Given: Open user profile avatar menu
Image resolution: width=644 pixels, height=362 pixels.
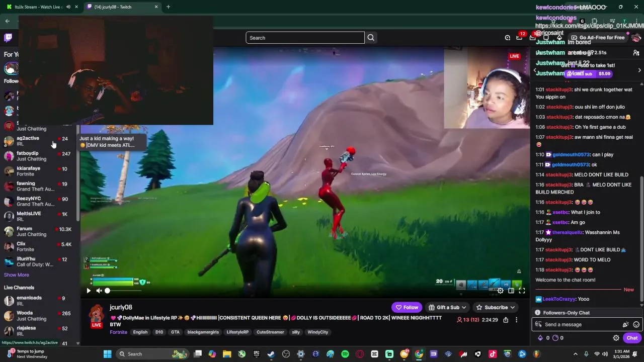Looking at the screenshot, I should pos(636,38).
